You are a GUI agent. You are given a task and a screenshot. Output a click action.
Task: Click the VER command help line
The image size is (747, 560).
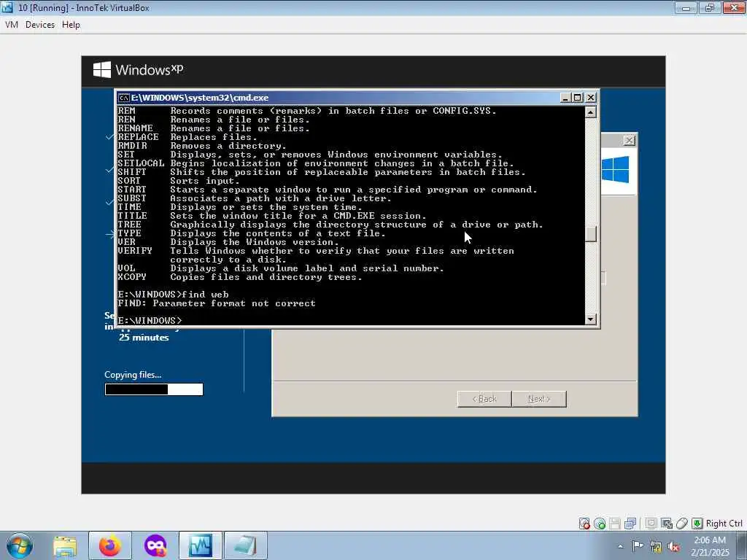(x=228, y=242)
